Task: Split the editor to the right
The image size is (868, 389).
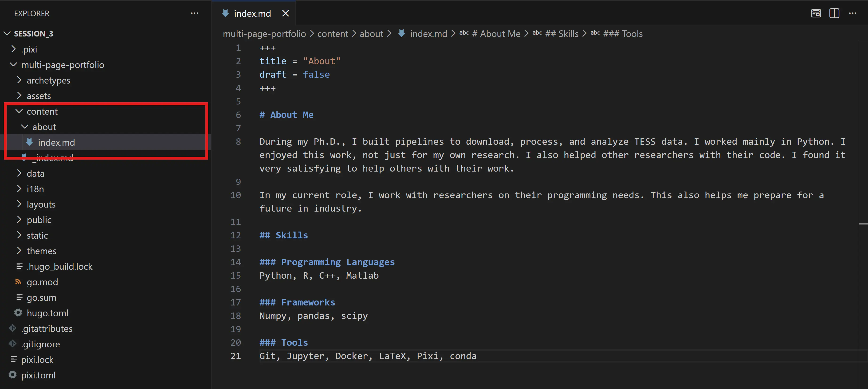Action: [x=834, y=13]
